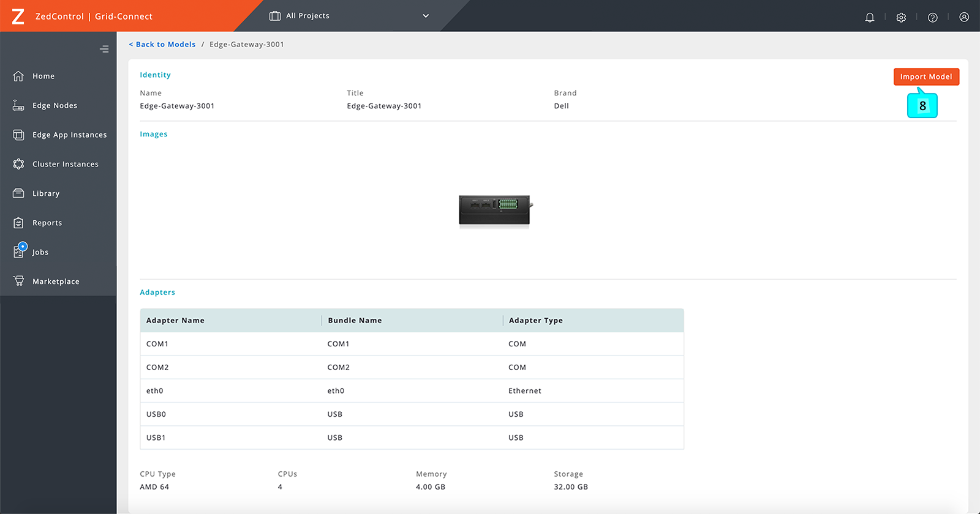
Task: Click the Jobs icon with notification badge
Action: point(20,250)
